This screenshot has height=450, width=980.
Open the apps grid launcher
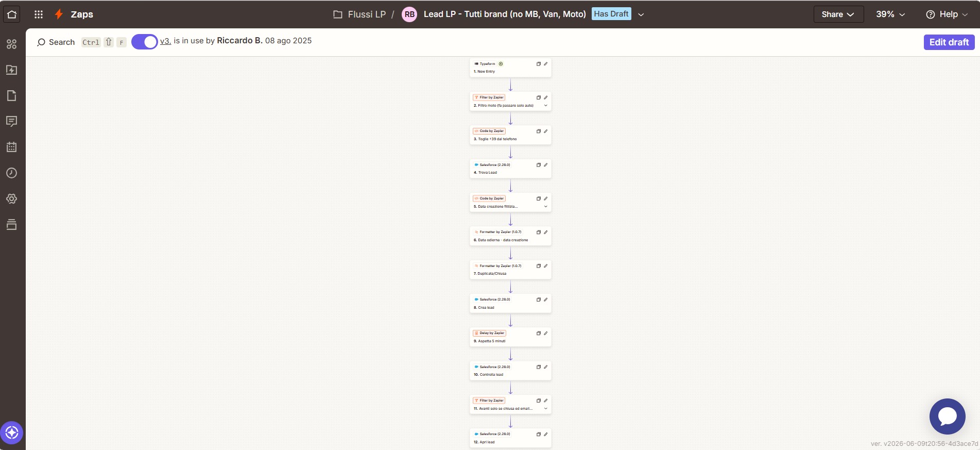click(x=39, y=14)
